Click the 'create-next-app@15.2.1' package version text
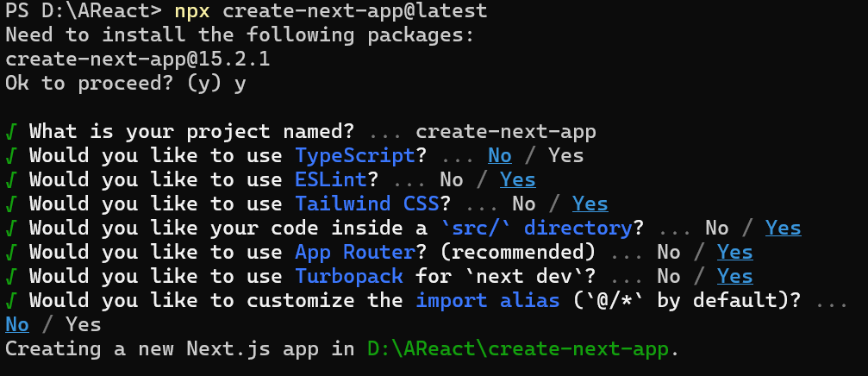This screenshot has width=868, height=376. tap(138, 59)
